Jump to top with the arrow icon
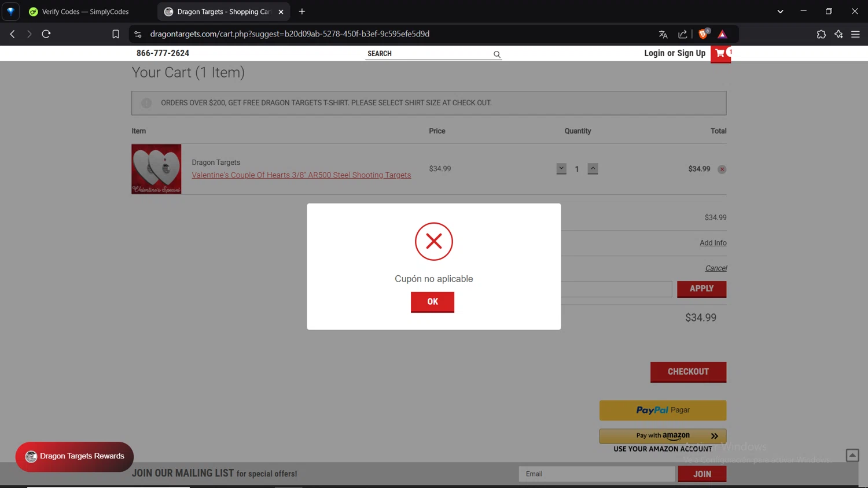868x488 pixels. pos(852,456)
